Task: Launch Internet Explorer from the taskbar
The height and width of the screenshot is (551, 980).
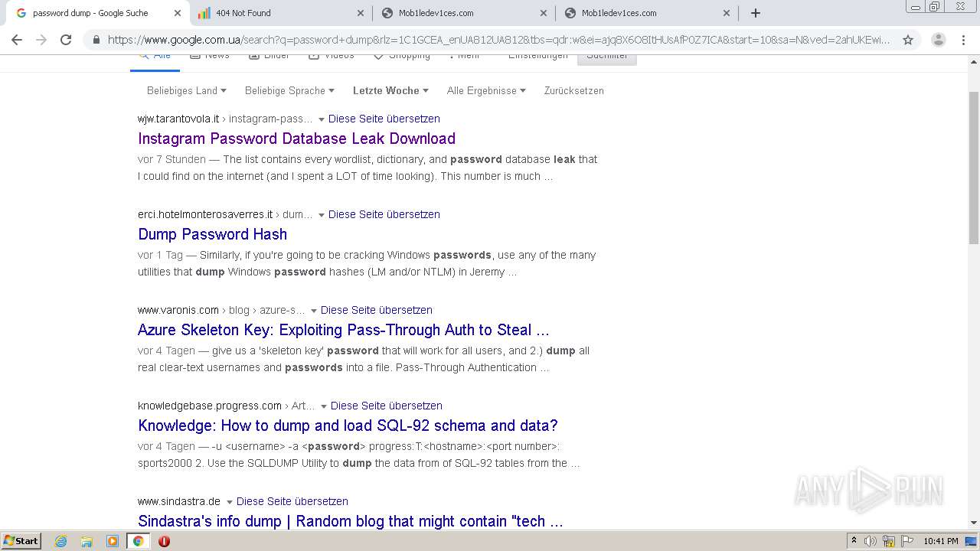Action: (x=61, y=541)
